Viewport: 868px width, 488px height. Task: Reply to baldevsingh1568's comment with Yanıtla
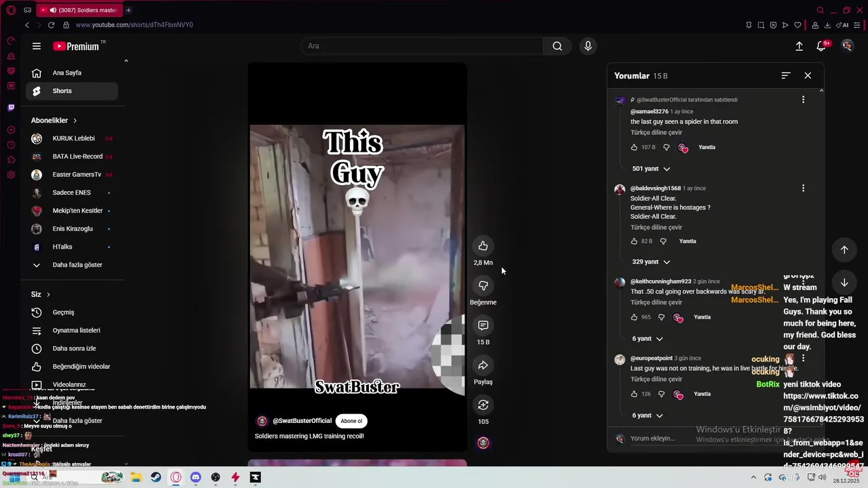(x=688, y=241)
